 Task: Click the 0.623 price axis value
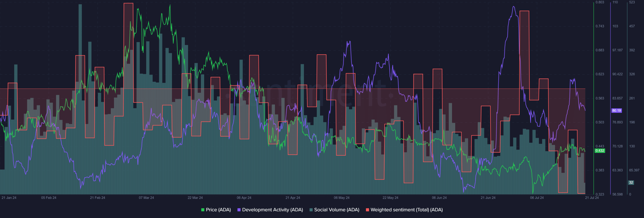pos(600,74)
